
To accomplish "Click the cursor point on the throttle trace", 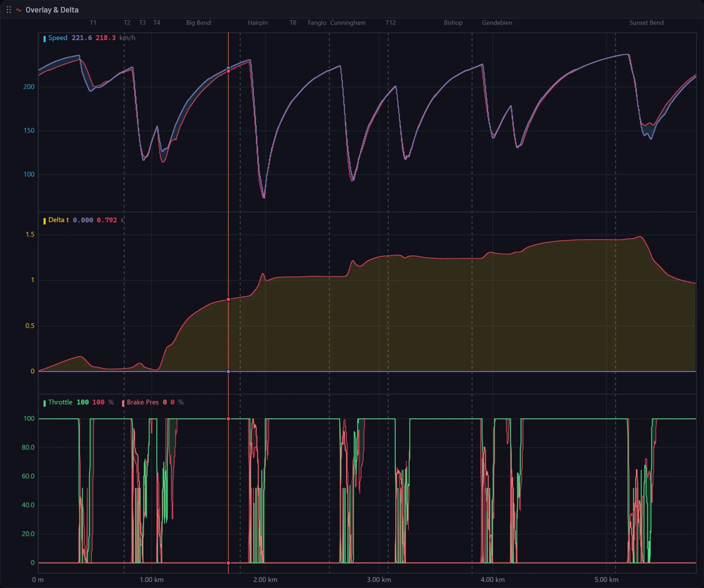I will tap(228, 419).
